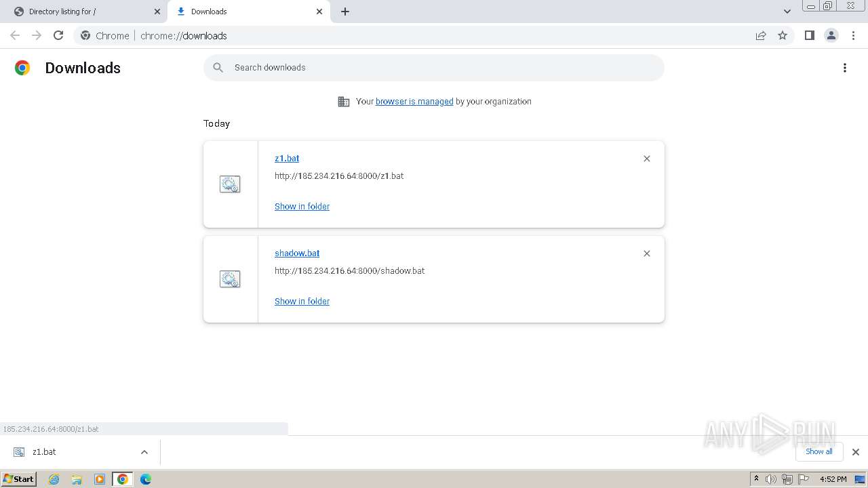This screenshot has height=488, width=868.
Task: Open the side panel
Action: click(809, 35)
